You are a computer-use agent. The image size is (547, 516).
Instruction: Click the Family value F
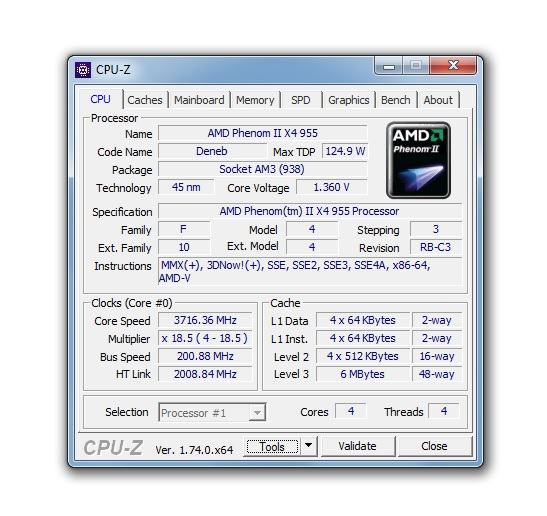pos(184,229)
